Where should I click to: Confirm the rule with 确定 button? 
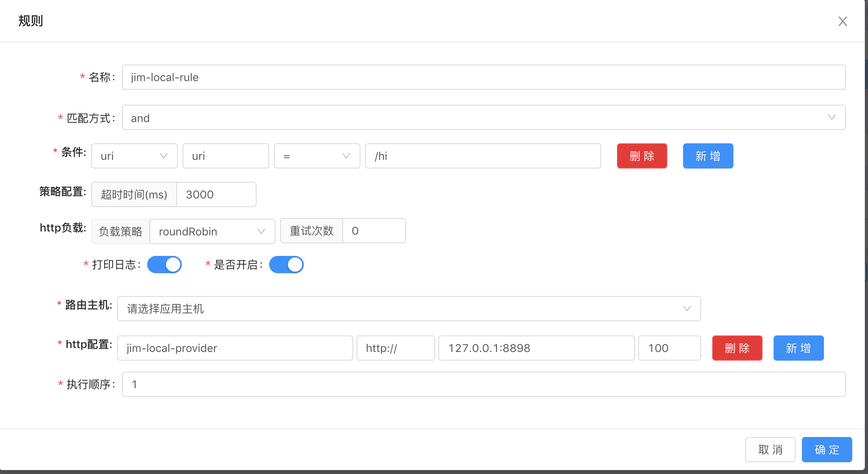(x=827, y=450)
